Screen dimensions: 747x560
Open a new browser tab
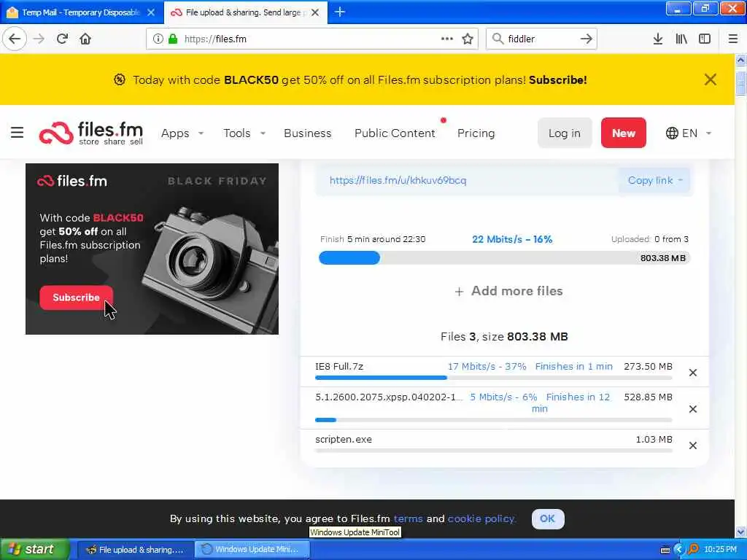(x=340, y=12)
